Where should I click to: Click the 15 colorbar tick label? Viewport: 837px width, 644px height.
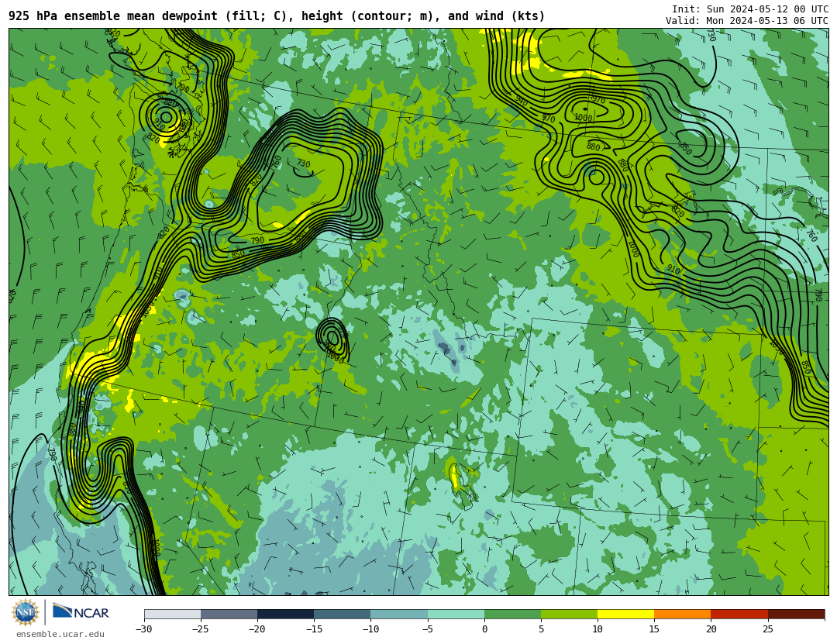[654, 629]
